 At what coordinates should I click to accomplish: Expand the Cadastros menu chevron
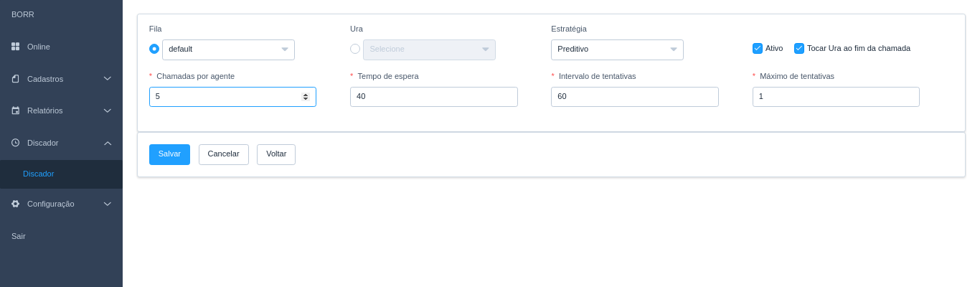pos(108,79)
